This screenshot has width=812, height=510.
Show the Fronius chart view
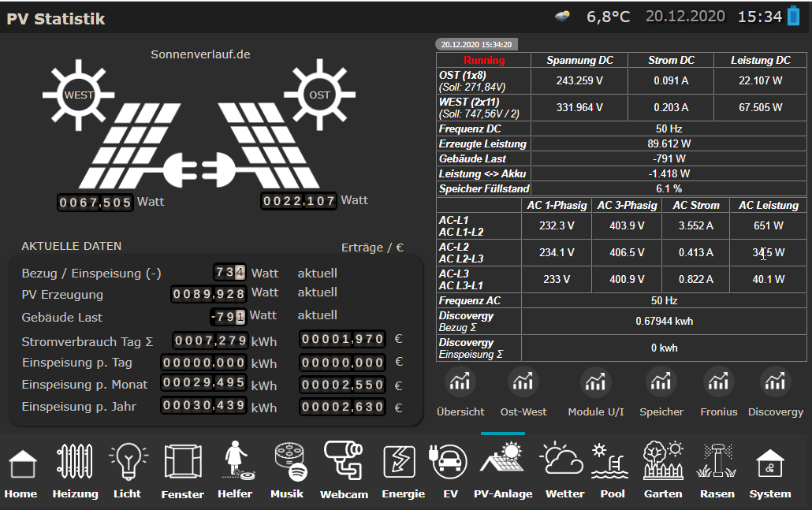tap(718, 383)
